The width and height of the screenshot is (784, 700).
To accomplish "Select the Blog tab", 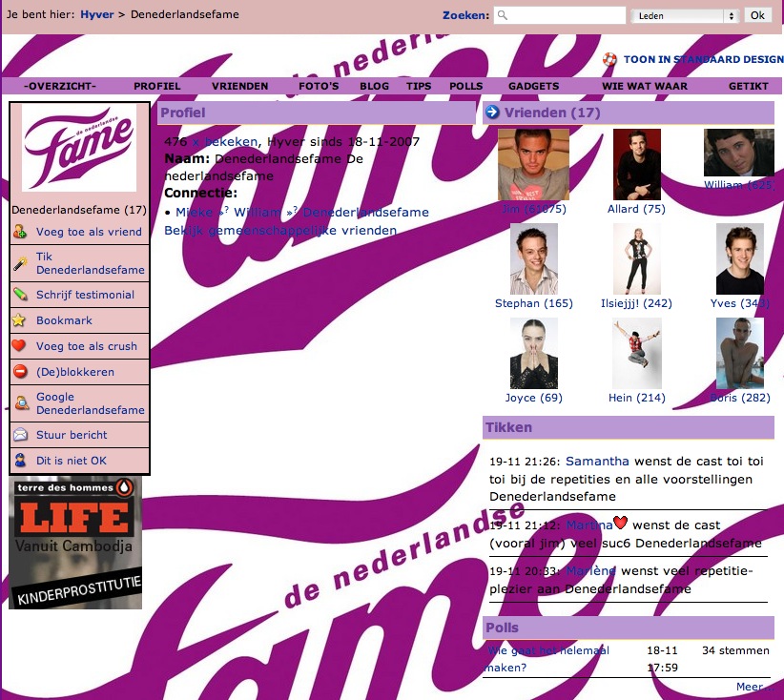I will (375, 86).
